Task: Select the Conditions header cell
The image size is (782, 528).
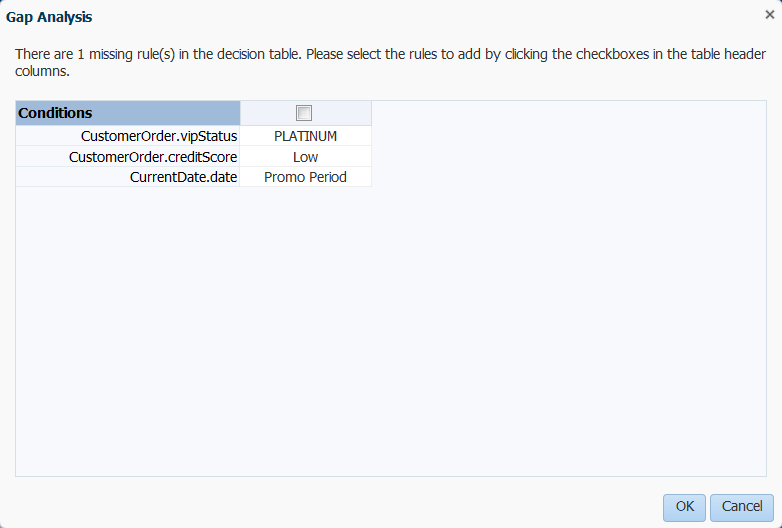Action: [128, 113]
